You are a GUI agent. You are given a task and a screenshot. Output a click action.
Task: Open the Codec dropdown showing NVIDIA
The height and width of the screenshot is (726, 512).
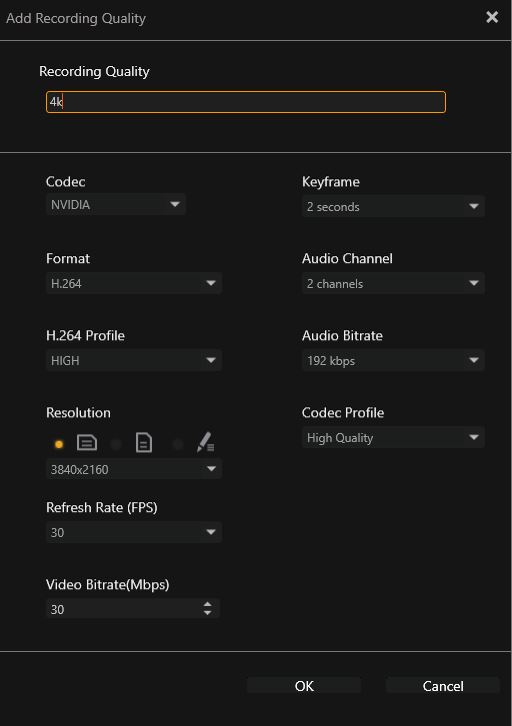click(116, 204)
